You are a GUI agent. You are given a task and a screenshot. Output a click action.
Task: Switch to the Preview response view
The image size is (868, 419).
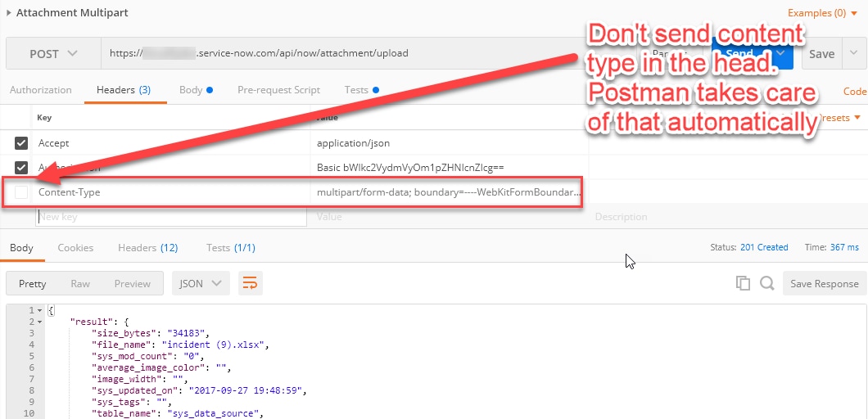click(133, 283)
